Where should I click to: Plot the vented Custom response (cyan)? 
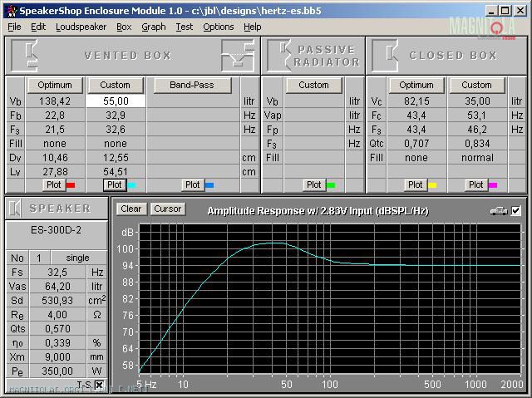(x=115, y=184)
